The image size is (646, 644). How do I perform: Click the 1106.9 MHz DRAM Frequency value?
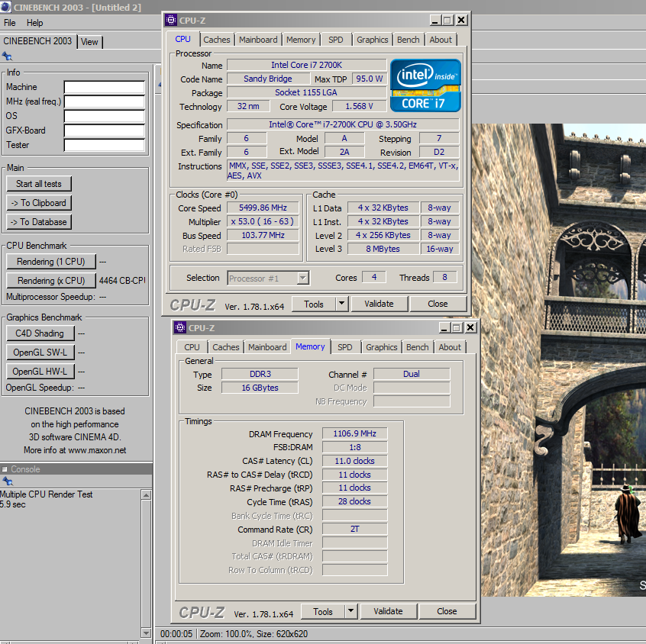(x=355, y=433)
